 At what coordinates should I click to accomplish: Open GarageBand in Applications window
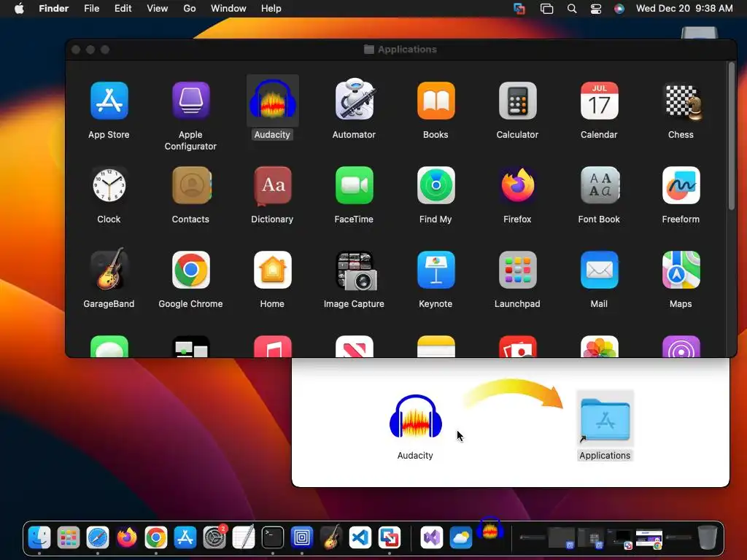point(109,268)
